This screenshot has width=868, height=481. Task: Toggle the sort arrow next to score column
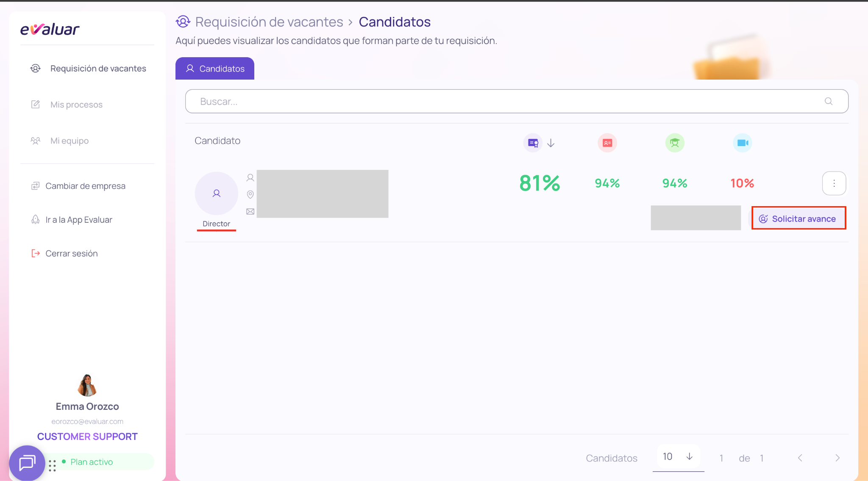(x=551, y=143)
